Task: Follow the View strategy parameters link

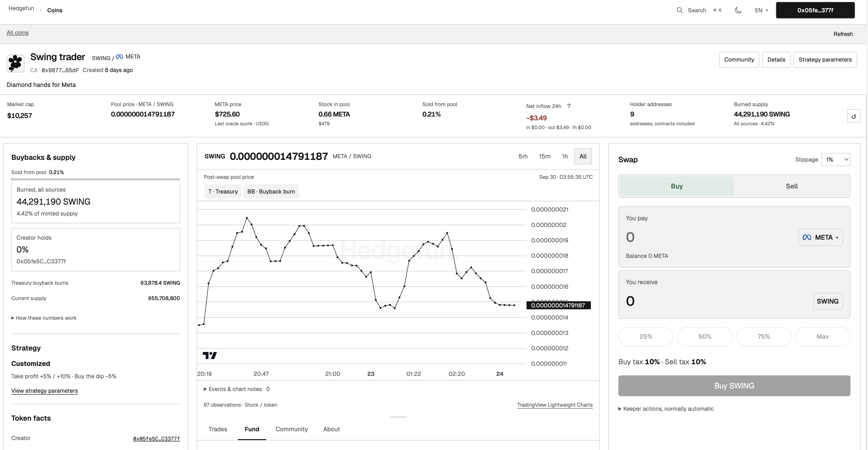Action: point(44,391)
